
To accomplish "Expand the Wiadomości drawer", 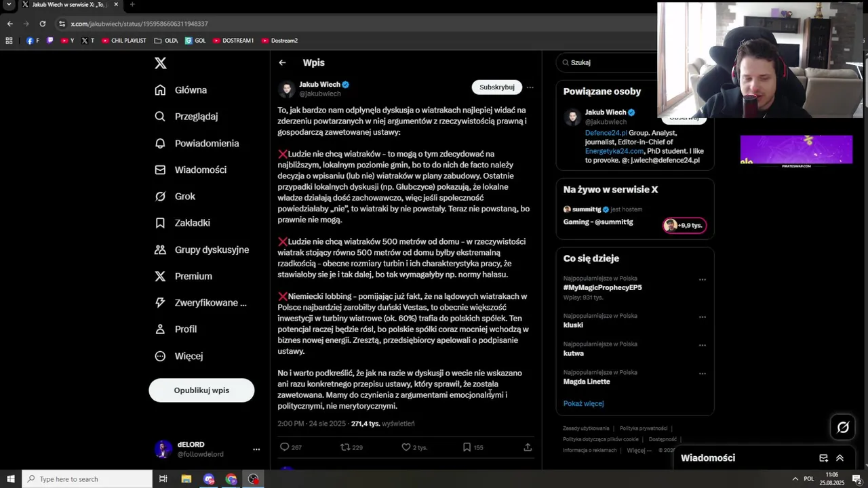I will [840, 458].
